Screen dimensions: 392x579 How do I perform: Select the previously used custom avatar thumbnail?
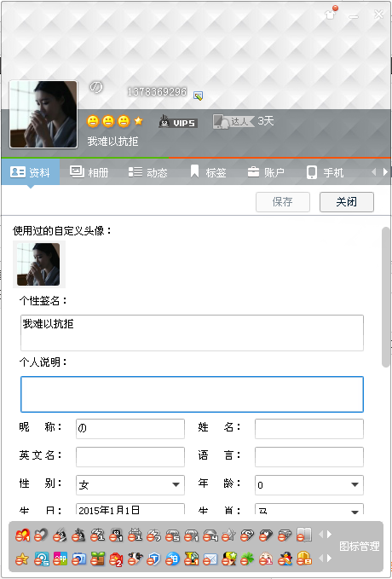(38, 264)
